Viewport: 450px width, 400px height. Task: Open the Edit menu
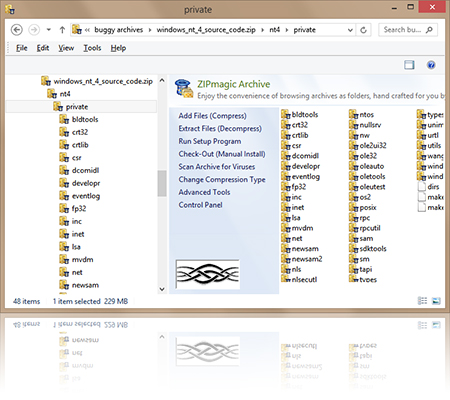(43, 48)
